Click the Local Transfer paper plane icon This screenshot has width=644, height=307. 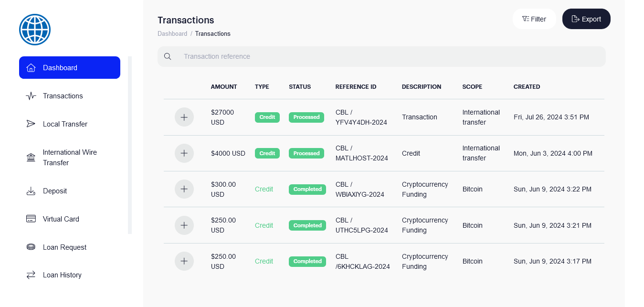click(x=31, y=124)
